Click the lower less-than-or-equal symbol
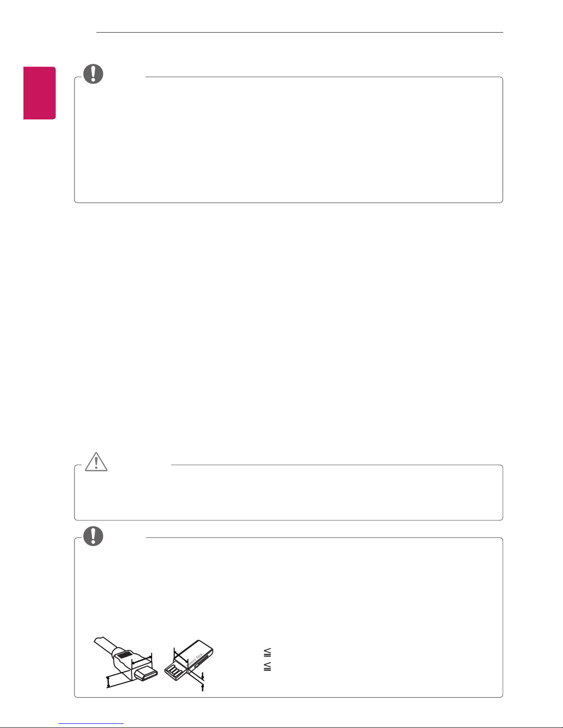Image resolution: width=563 pixels, height=728 pixels. [x=267, y=666]
